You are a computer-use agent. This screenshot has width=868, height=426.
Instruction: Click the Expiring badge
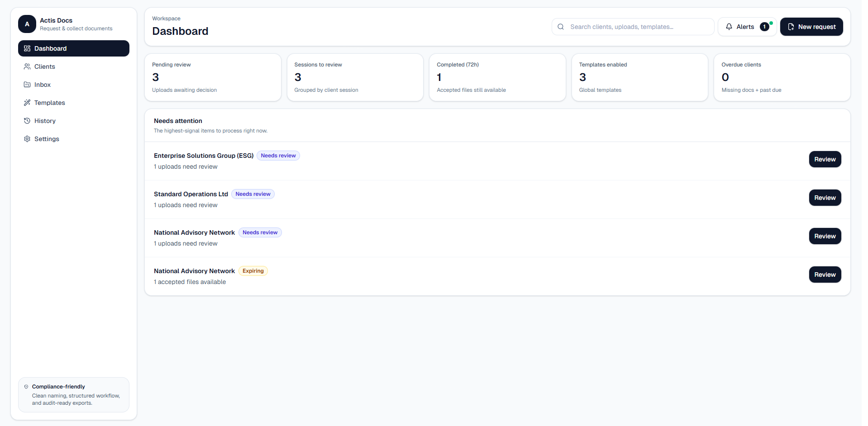click(x=253, y=271)
